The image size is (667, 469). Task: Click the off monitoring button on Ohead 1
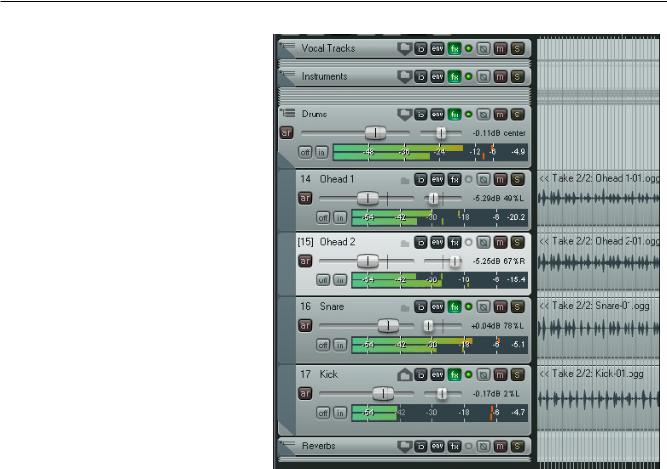tap(323, 218)
